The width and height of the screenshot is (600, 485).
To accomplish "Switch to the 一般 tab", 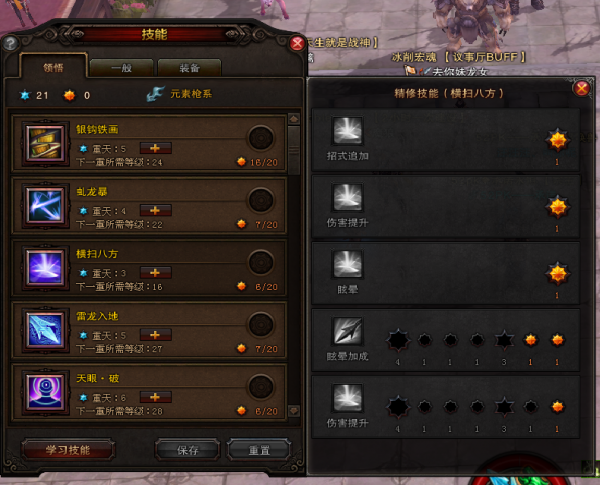I will (x=122, y=68).
